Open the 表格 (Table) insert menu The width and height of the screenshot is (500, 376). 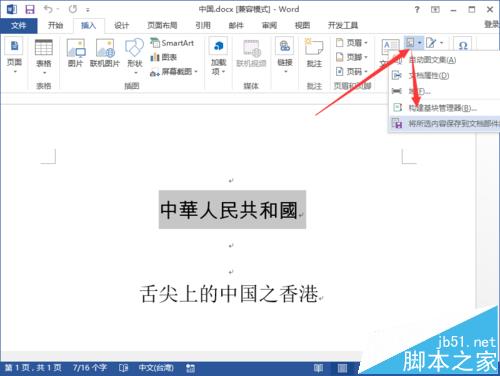click(x=44, y=57)
